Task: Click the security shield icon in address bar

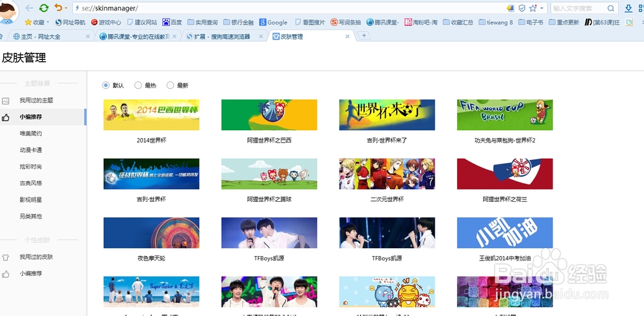Action: tap(522, 8)
